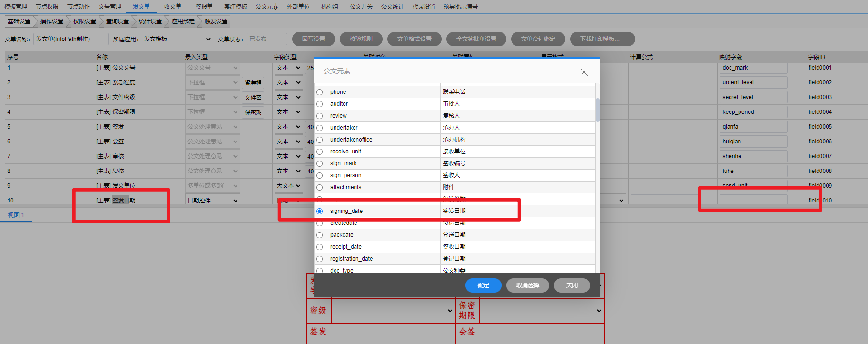The height and width of the screenshot is (344, 868).
Task: Click the 校验规则 button
Action: click(x=361, y=39)
